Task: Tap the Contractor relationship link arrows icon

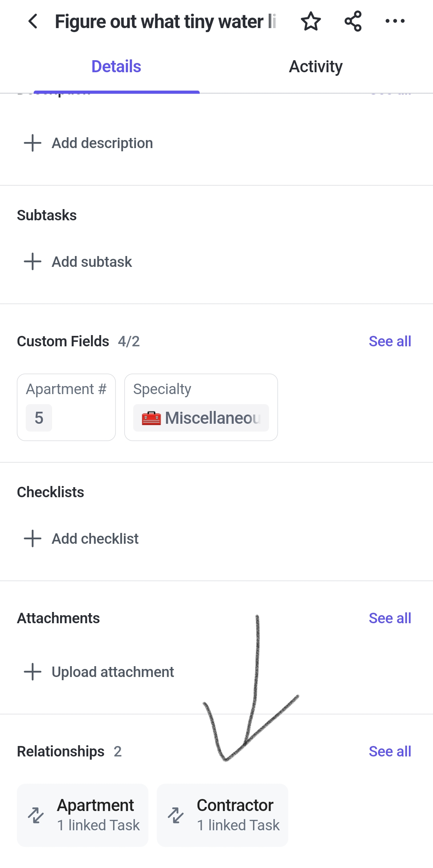Action: point(176,815)
